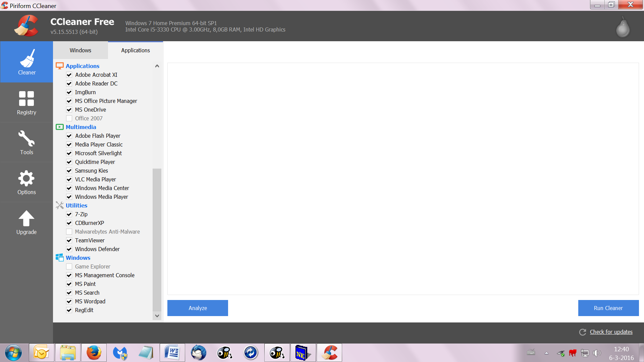Toggle VLC Media Player checkbox
The image size is (644, 362).
[69, 179]
